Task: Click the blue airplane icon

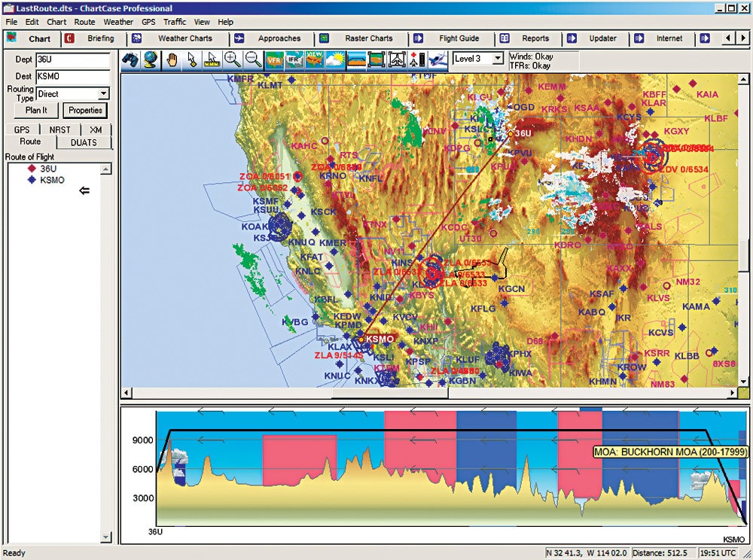Action: click(437, 59)
